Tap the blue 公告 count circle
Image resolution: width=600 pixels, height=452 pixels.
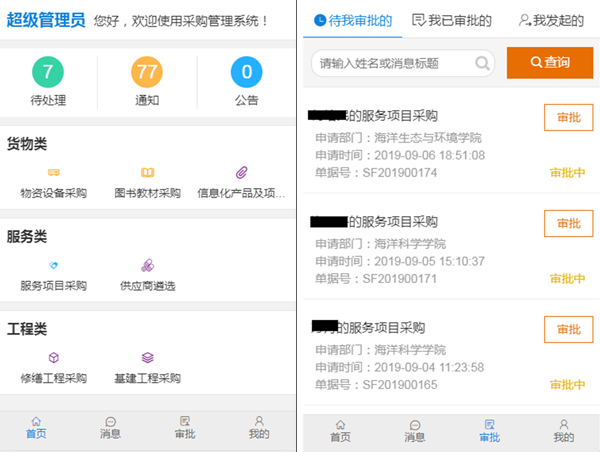point(246,73)
